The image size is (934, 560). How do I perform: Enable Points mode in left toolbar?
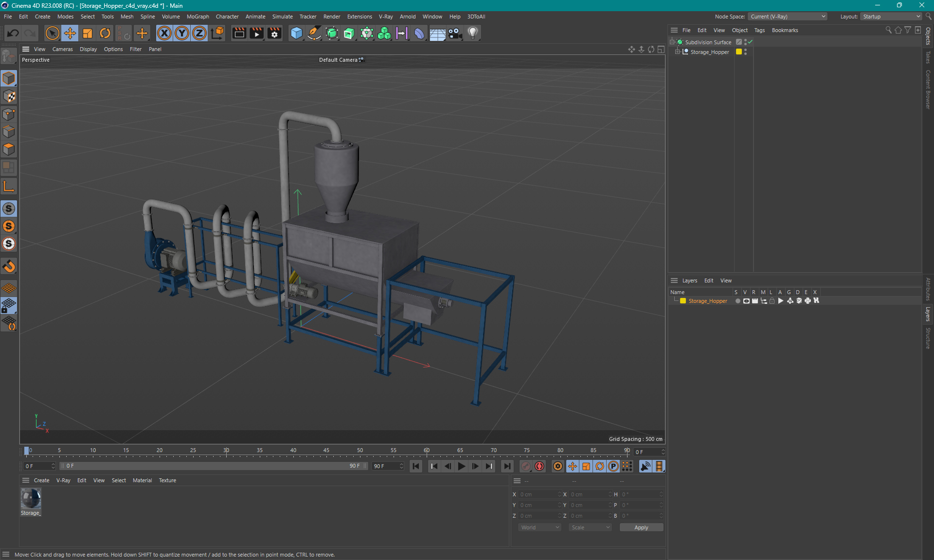[9, 114]
